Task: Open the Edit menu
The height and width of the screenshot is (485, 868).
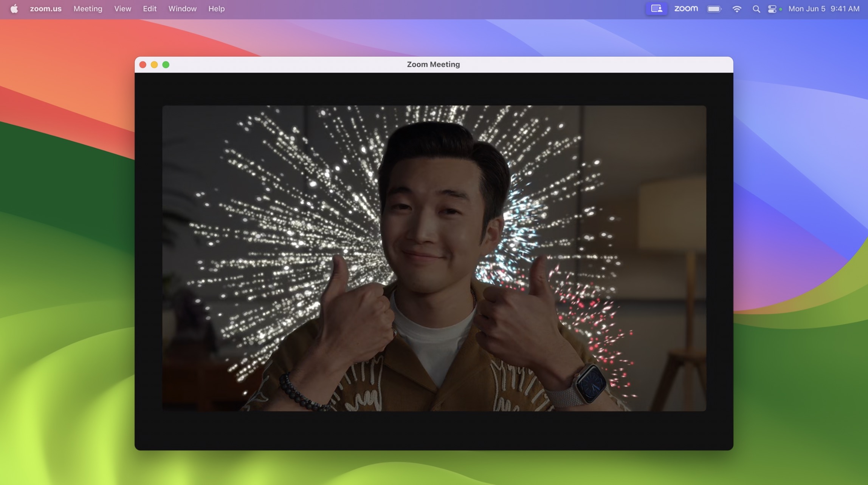Action: coord(150,9)
